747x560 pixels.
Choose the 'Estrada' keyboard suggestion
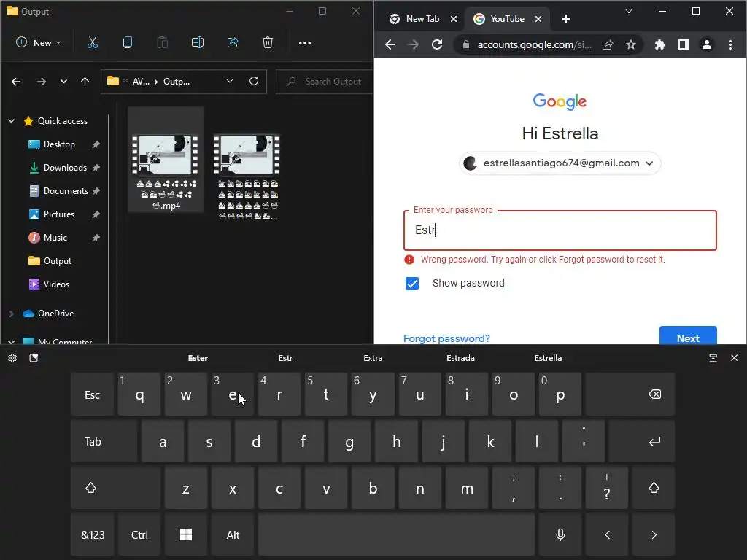[x=460, y=358]
